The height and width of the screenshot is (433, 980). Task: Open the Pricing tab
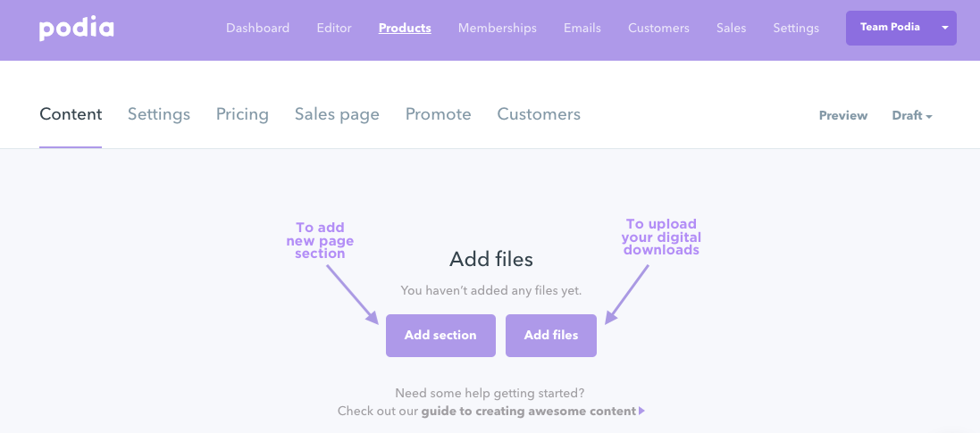(242, 114)
